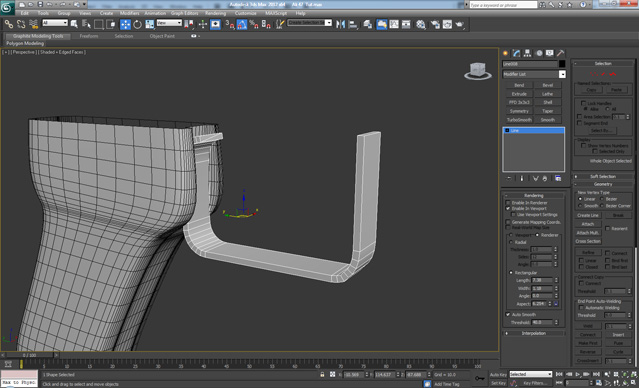Click the Mirror tool icon
This screenshot has height=388, width=639.
(340, 24)
